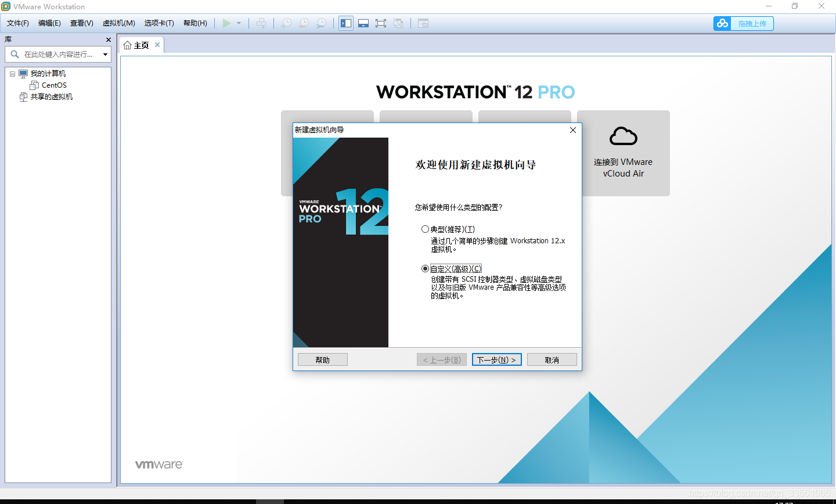Select 共享的虚拟机 in the library
Image resolution: width=836 pixels, height=504 pixels.
tap(52, 97)
